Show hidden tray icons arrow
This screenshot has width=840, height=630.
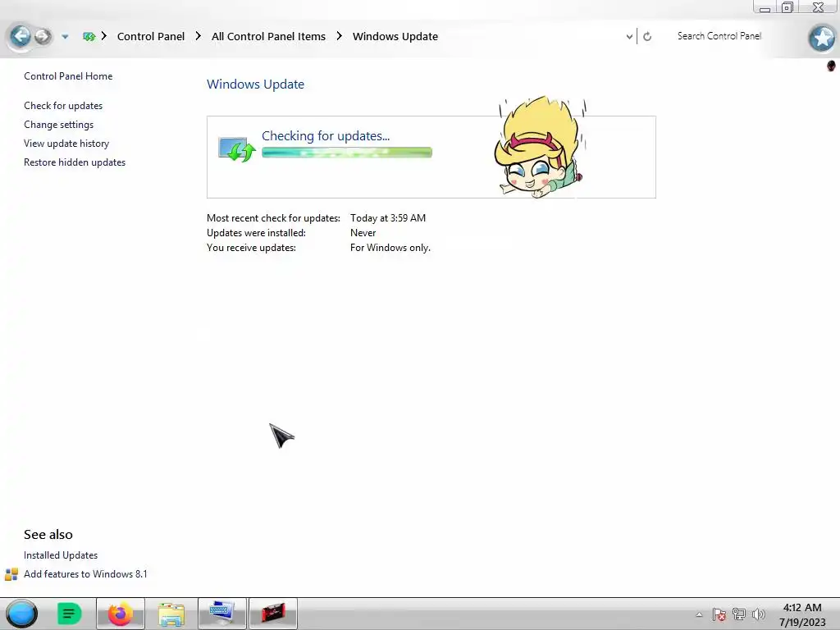coord(699,614)
